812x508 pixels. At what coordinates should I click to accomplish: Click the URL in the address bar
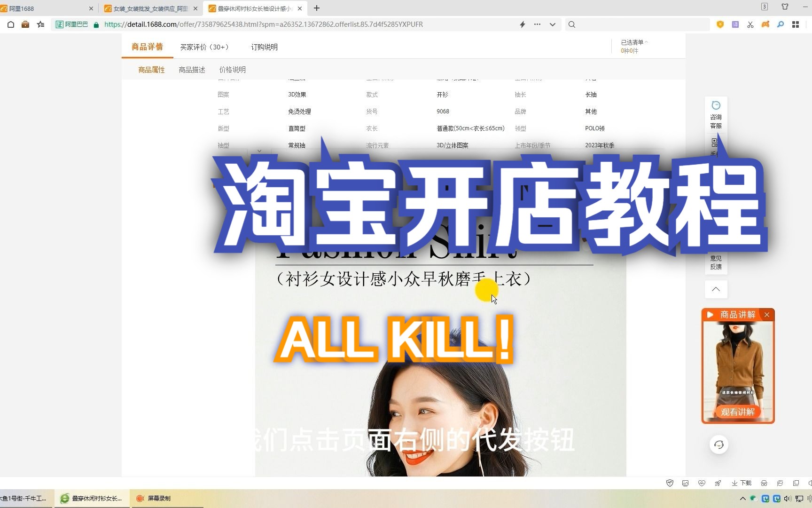tap(263, 24)
